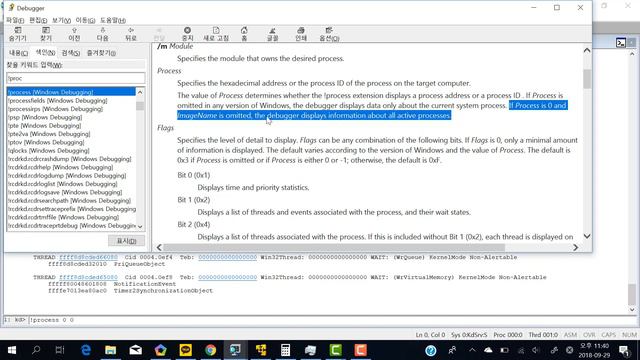Open Task View on the taskbar
This screenshot has width=640, height=360.
point(60,350)
